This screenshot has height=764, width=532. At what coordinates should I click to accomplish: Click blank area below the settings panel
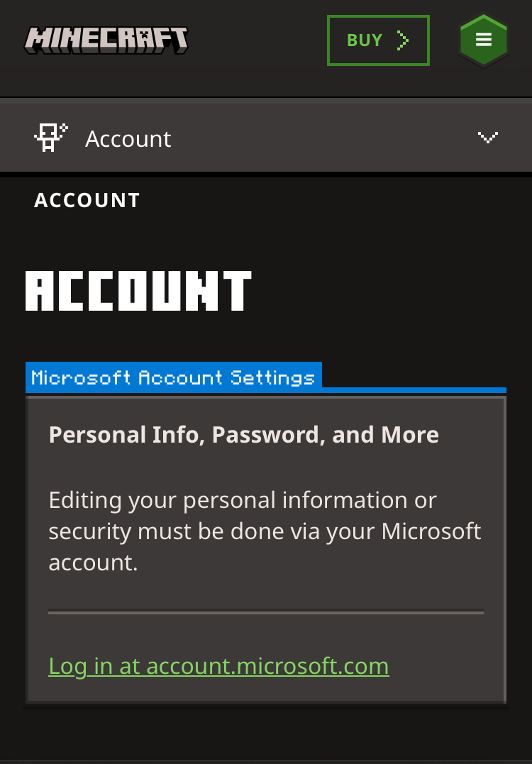pos(265,734)
